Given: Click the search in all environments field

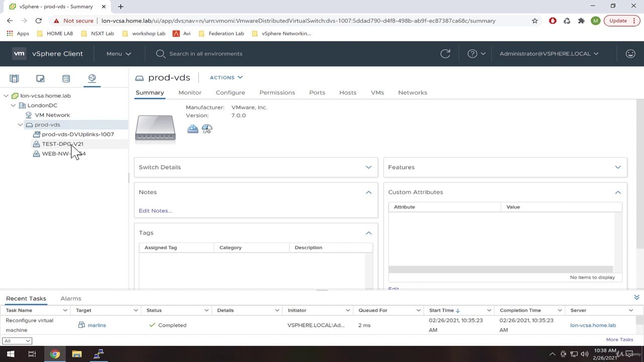Looking at the screenshot, I should [206, 54].
